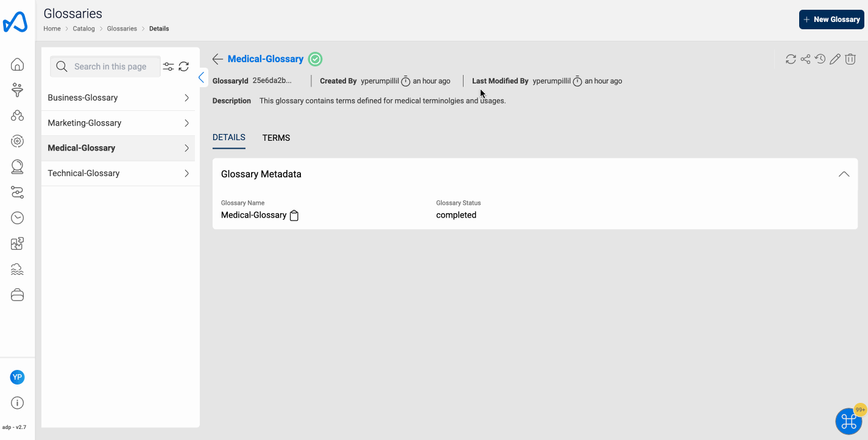Click the Search in this page field

(105, 66)
